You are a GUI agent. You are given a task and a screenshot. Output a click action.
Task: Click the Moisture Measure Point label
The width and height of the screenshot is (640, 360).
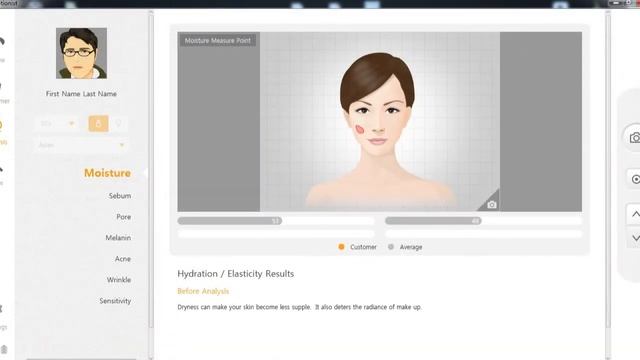pos(218,40)
